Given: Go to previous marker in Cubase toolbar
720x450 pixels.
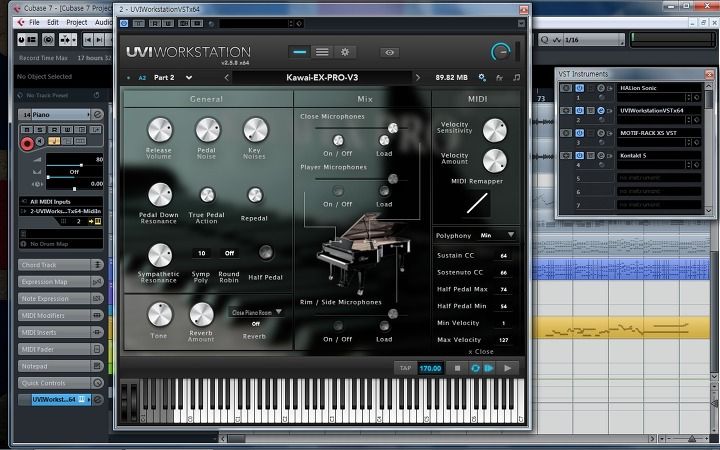Looking at the screenshot, I should (88, 40).
